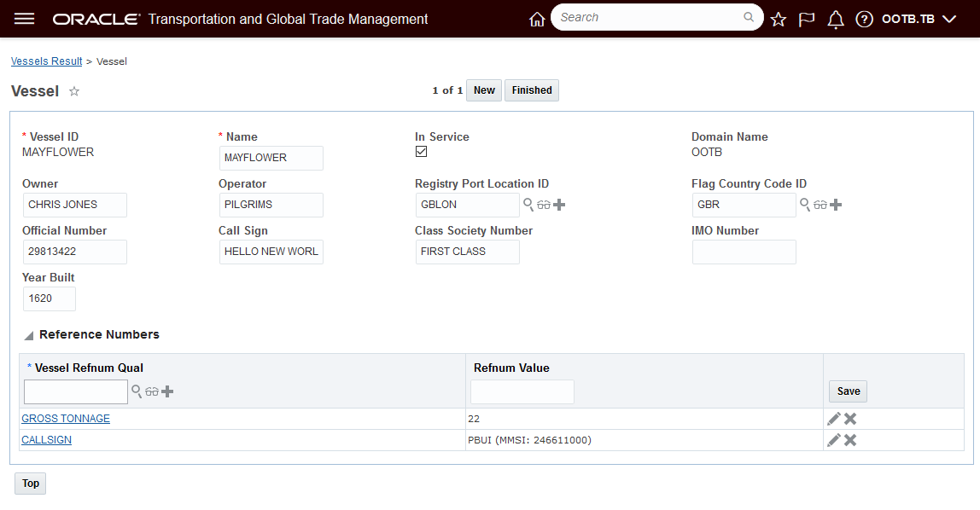The width and height of the screenshot is (980, 510).
Task: Open the Help question mark icon
Action: tap(864, 19)
